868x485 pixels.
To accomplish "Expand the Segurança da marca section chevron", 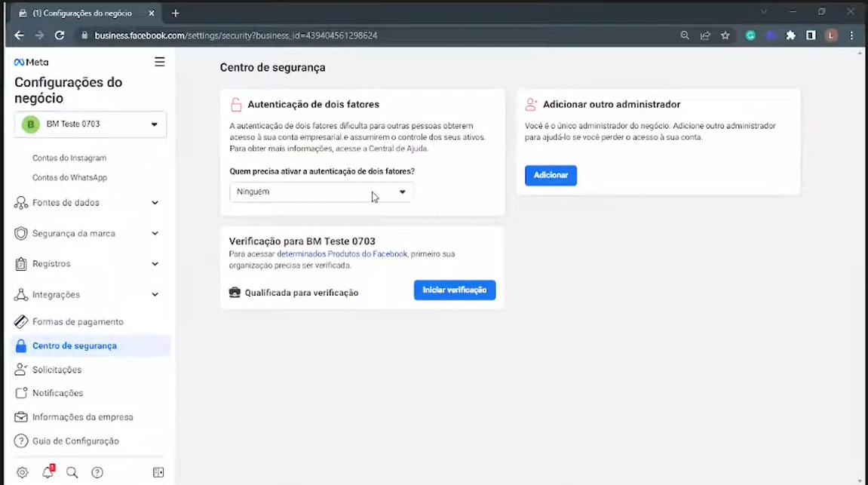I will (155, 234).
